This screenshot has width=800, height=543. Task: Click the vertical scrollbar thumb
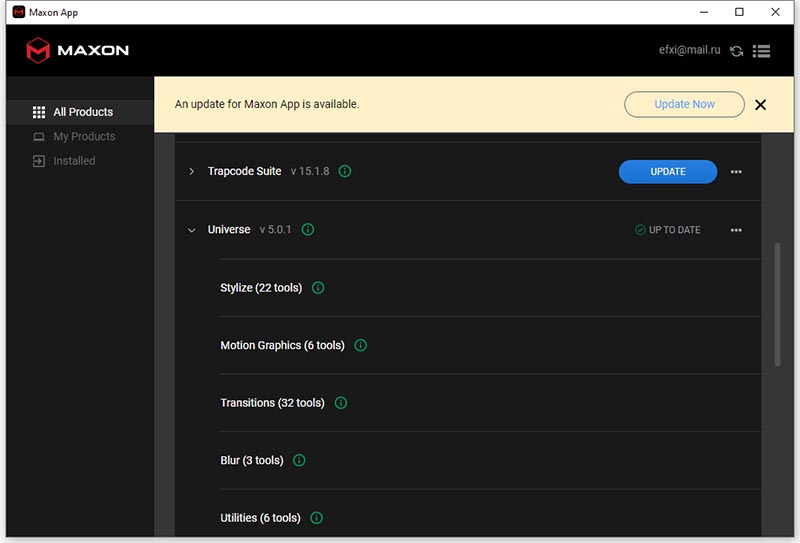777,305
